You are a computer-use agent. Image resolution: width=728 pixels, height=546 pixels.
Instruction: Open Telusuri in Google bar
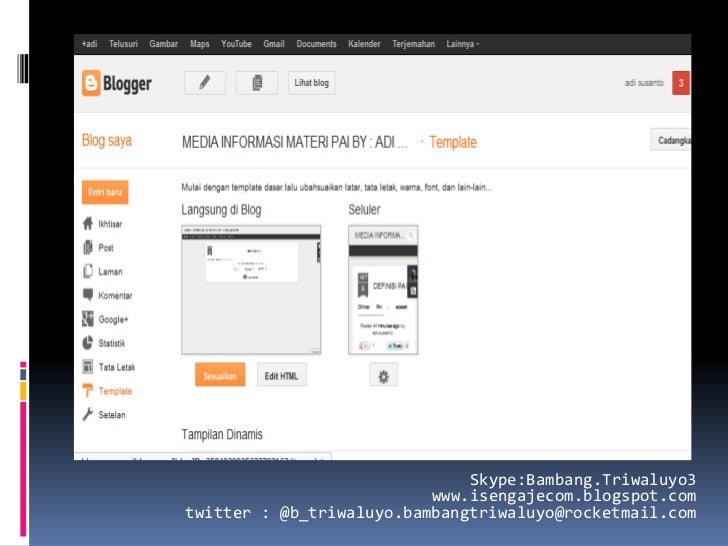point(124,44)
